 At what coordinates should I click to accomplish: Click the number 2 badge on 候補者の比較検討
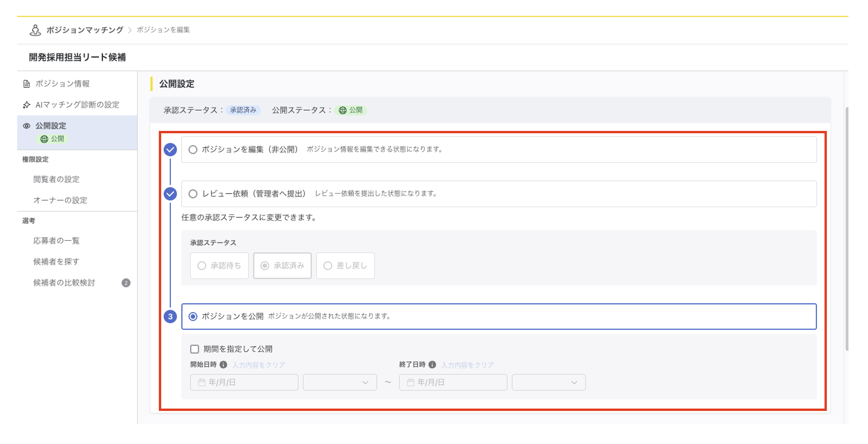(x=126, y=283)
